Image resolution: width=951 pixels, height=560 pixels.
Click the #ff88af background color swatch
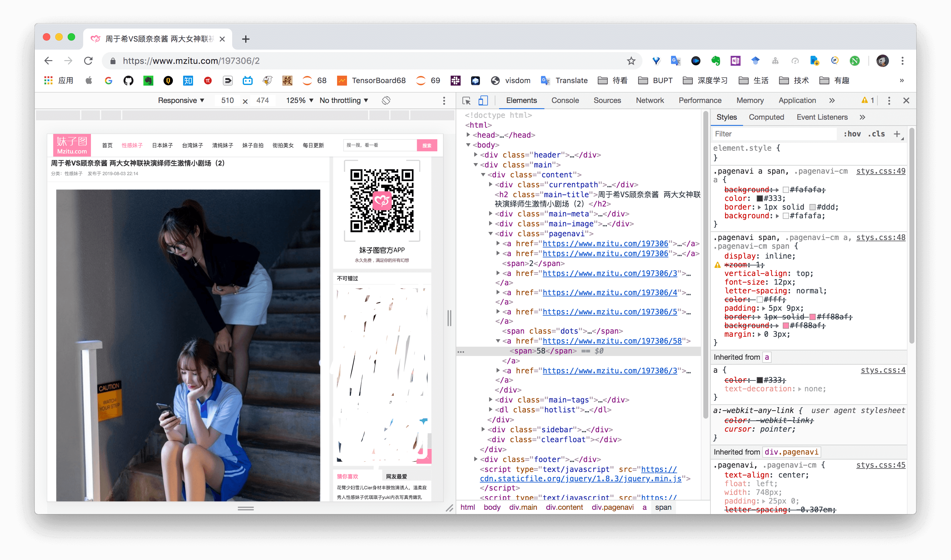[x=786, y=326]
